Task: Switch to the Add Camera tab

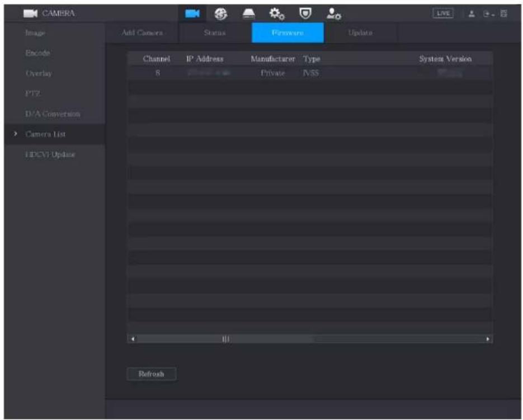Action: pyautogui.click(x=142, y=32)
